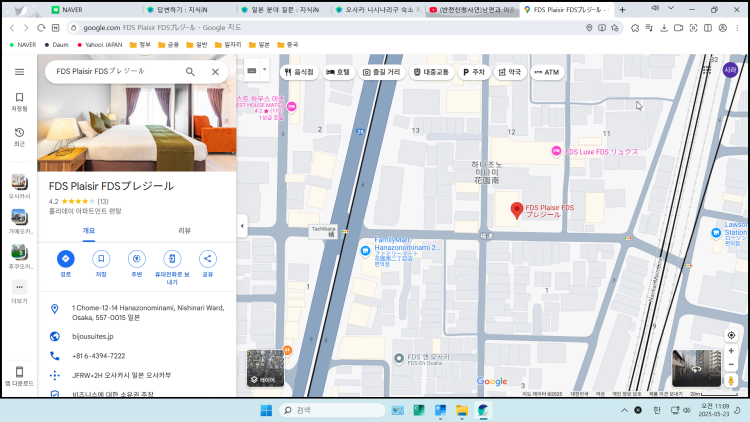Open the Recents history sidebar icon

point(19,137)
